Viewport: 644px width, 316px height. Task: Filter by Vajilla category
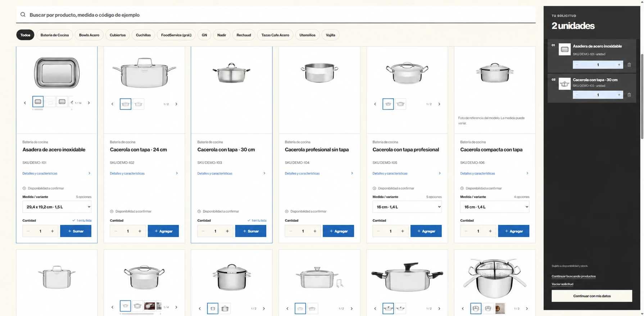point(330,35)
